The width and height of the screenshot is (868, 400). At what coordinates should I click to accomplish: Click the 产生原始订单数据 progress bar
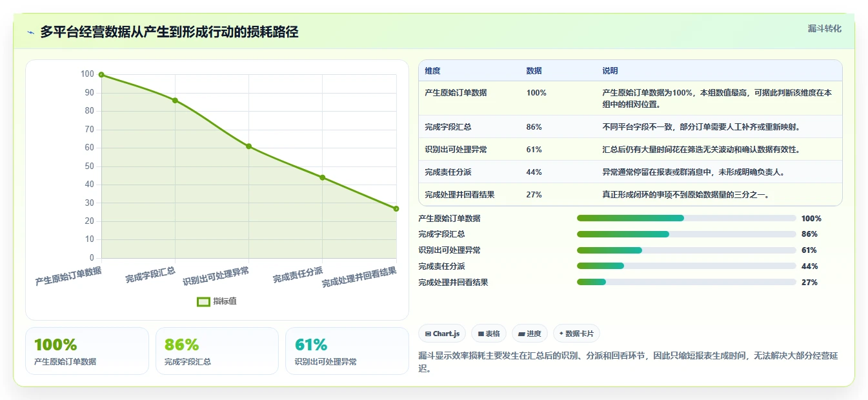pos(687,218)
